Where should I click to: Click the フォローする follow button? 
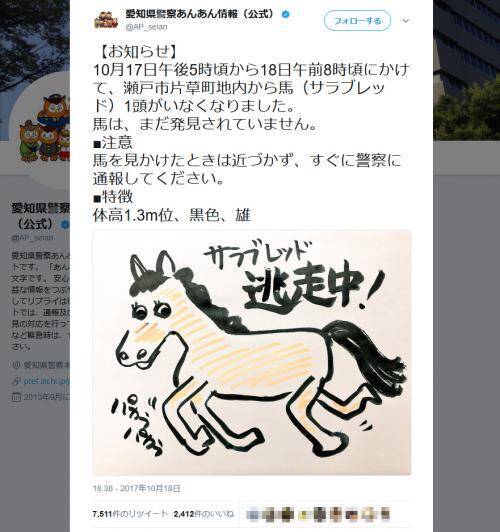click(357, 21)
